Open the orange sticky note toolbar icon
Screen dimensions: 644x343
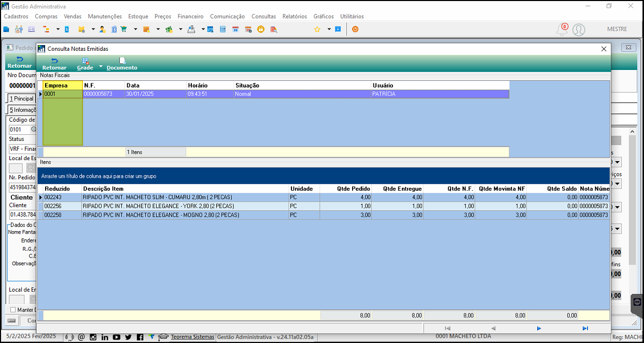click(x=146, y=29)
